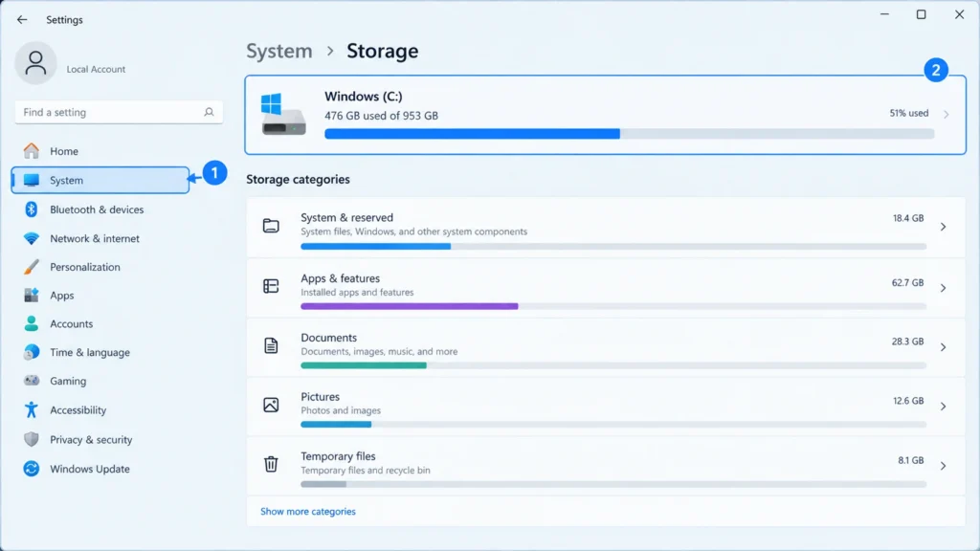This screenshot has width=980, height=551.
Task: Maximize the Settings window
Action: pos(922,14)
